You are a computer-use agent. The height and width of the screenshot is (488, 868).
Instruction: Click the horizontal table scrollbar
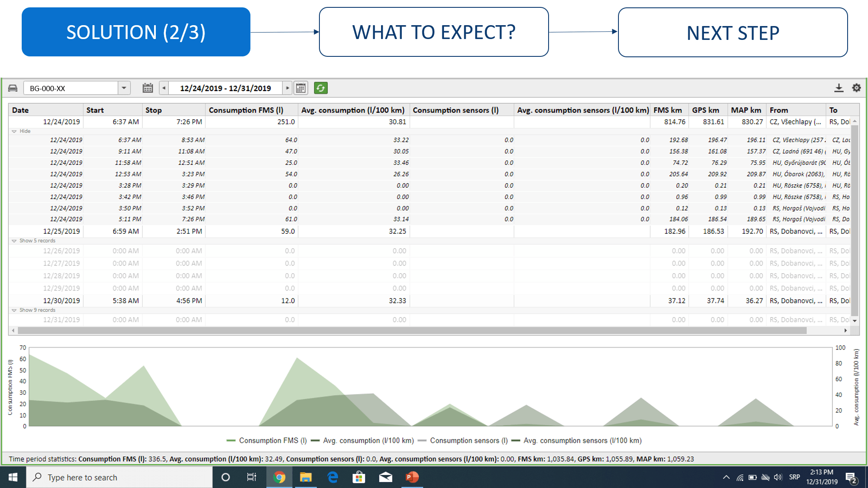(x=411, y=331)
